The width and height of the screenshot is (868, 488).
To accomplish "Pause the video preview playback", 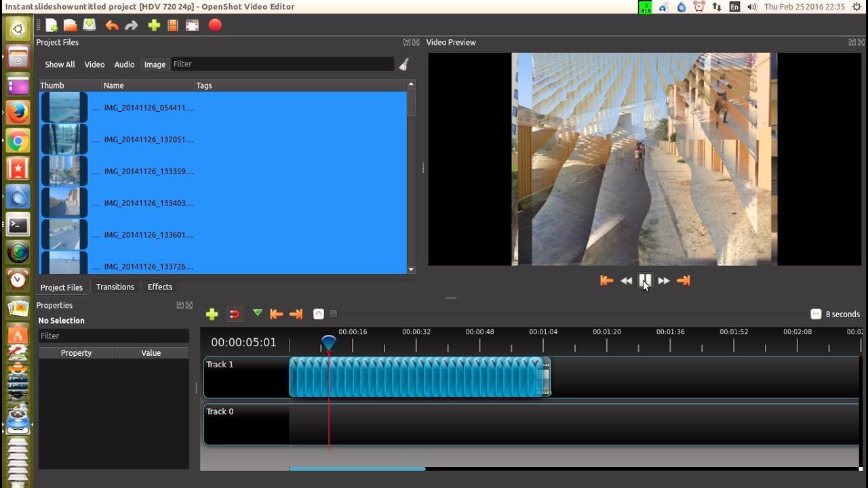I will [645, 280].
